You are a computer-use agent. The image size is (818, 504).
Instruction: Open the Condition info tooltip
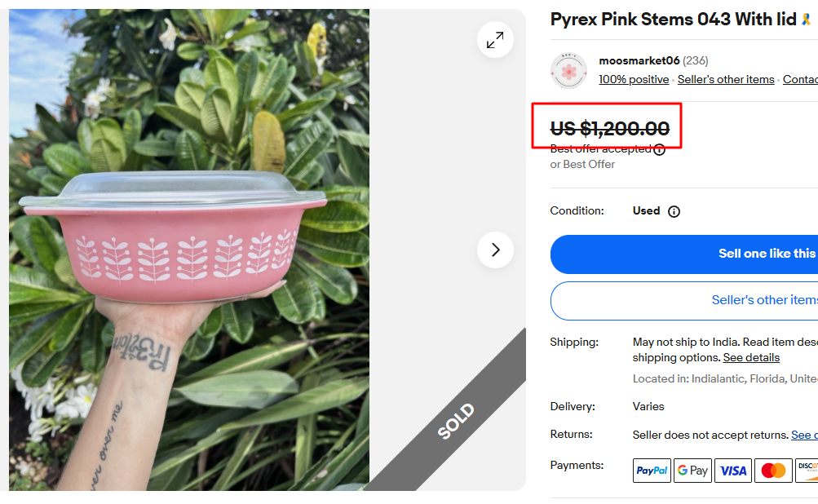point(674,210)
